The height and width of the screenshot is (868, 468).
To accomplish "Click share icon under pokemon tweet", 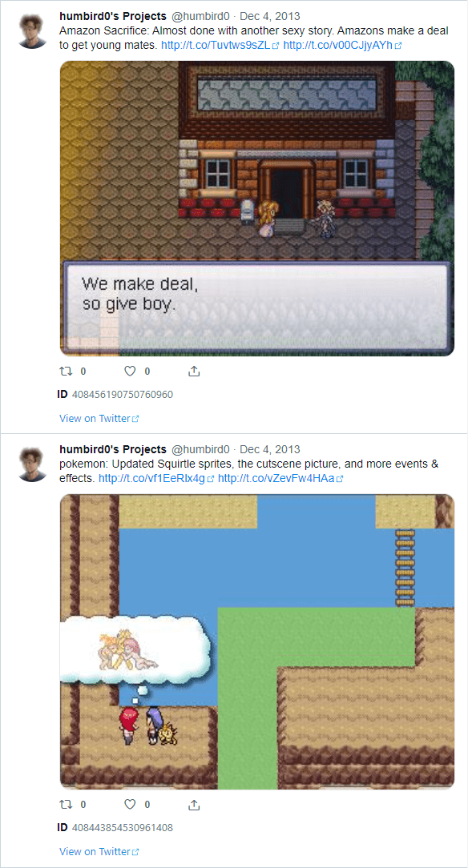I will click(x=194, y=804).
